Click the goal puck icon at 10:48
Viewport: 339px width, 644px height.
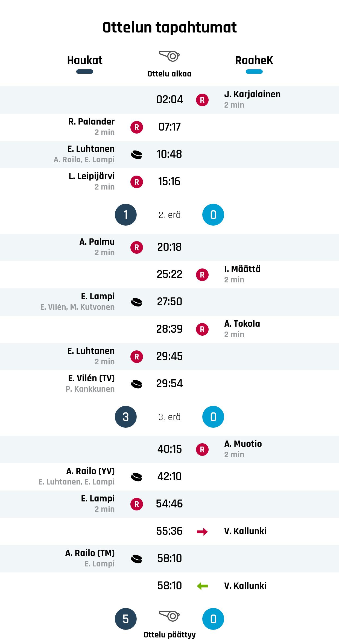point(137,155)
